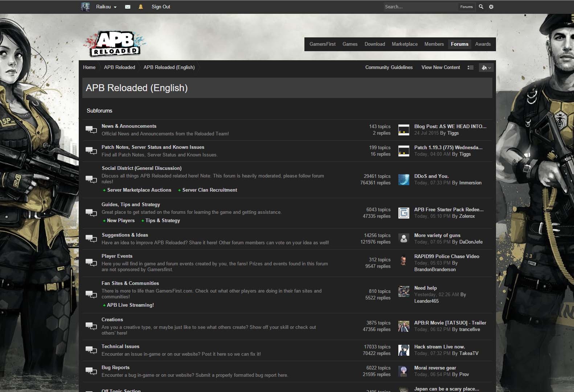The height and width of the screenshot is (392, 574).
Task: Open 'RAPID99 Police Chase Video' topic
Action: coord(447,257)
